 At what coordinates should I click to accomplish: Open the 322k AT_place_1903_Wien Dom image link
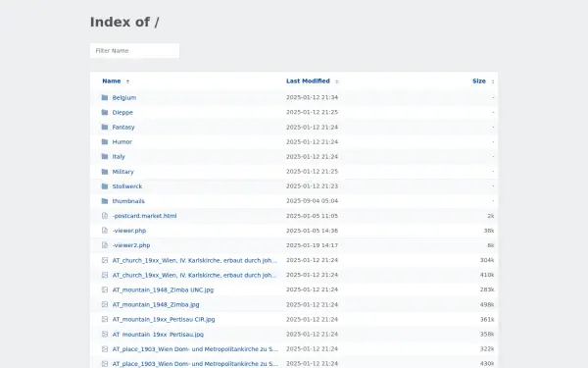(195, 348)
